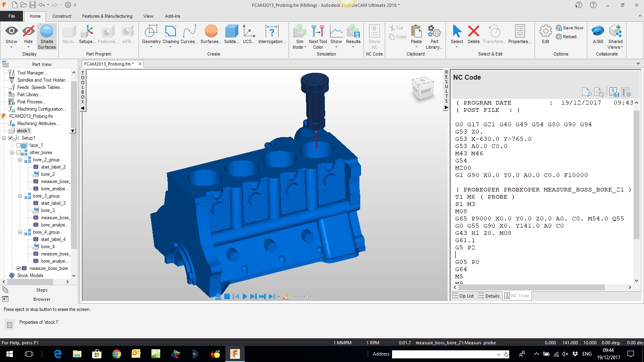
Task: Collapse the bore_3_group node
Action: [x=20, y=196]
